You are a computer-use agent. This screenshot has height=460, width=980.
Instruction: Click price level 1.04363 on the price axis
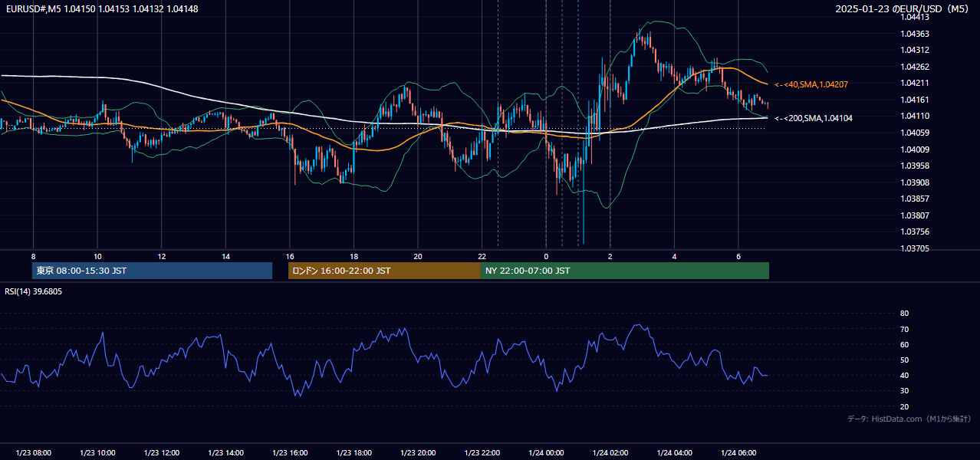coord(914,34)
